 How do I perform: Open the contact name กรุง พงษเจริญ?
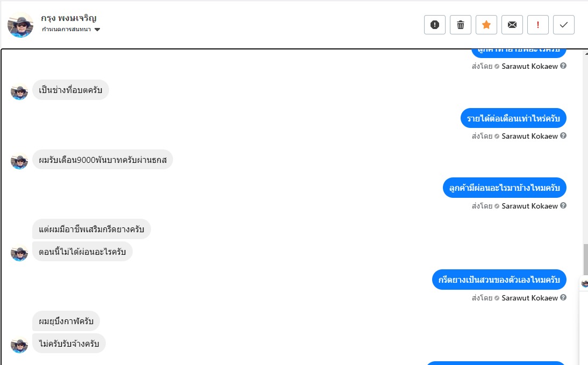pos(68,18)
